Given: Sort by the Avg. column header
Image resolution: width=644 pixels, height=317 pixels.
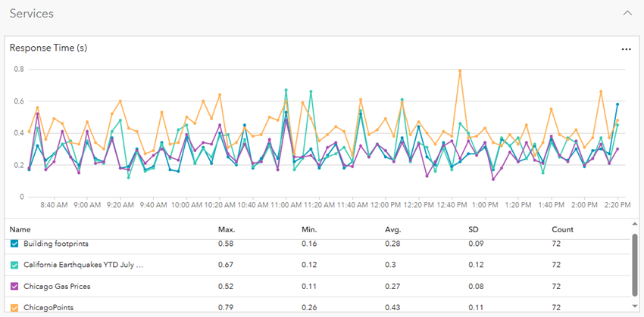Looking at the screenshot, I should pos(392,228).
